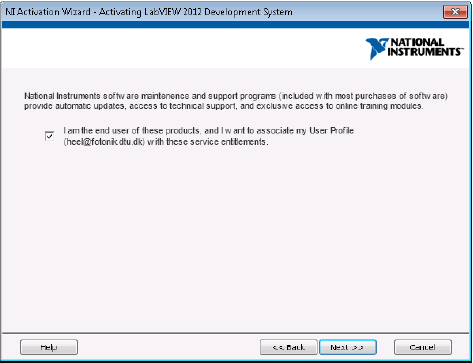Close the NI Activation Wizard window
473x363 pixels.
[455, 12]
